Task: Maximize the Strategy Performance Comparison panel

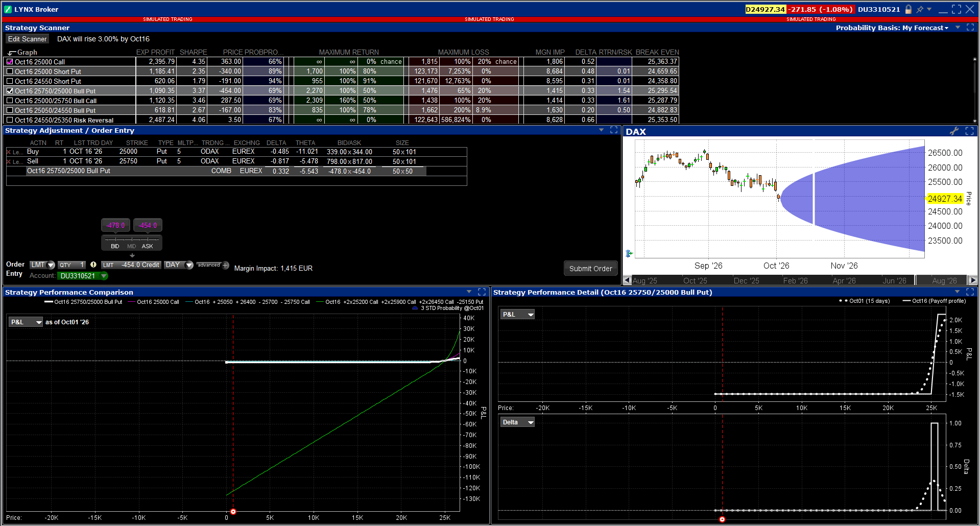Action: tap(482, 292)
